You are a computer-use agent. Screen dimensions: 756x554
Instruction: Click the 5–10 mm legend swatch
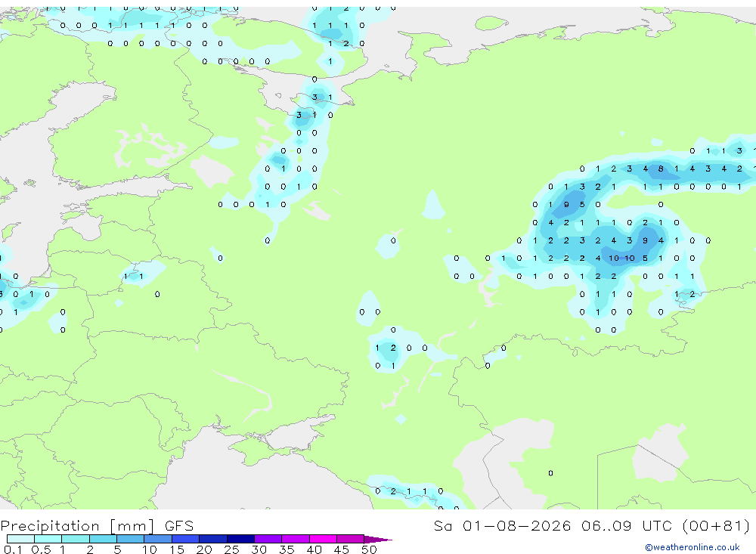pos(131,539)
